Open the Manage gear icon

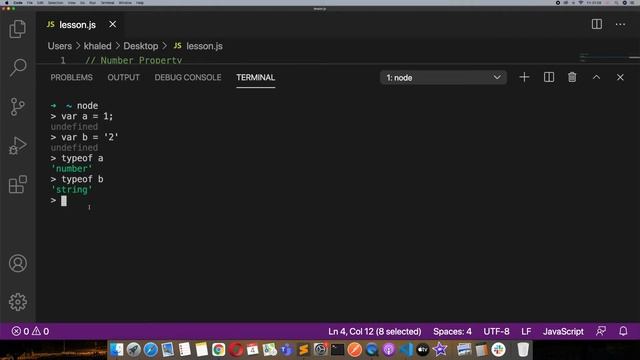point(18,302)
